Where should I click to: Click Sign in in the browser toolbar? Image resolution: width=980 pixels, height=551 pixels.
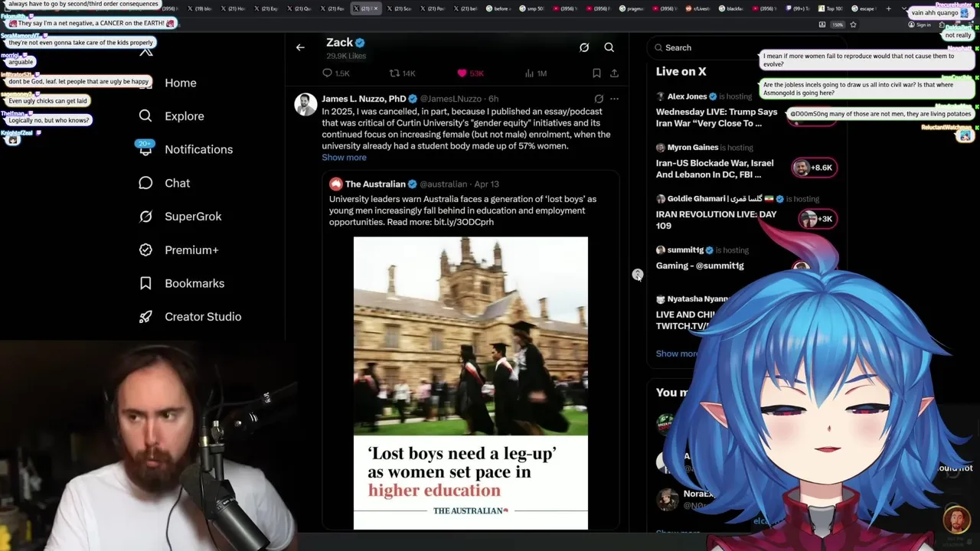coord(919,24)
